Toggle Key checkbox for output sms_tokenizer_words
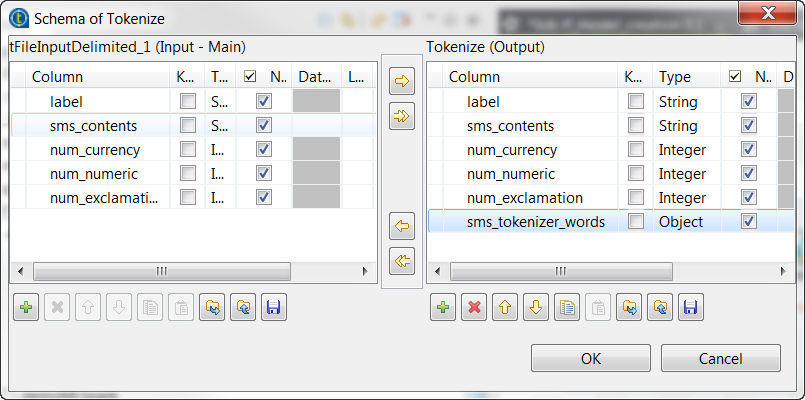Image resolution: width=805 pixels, height=400 pixels. 636,221
